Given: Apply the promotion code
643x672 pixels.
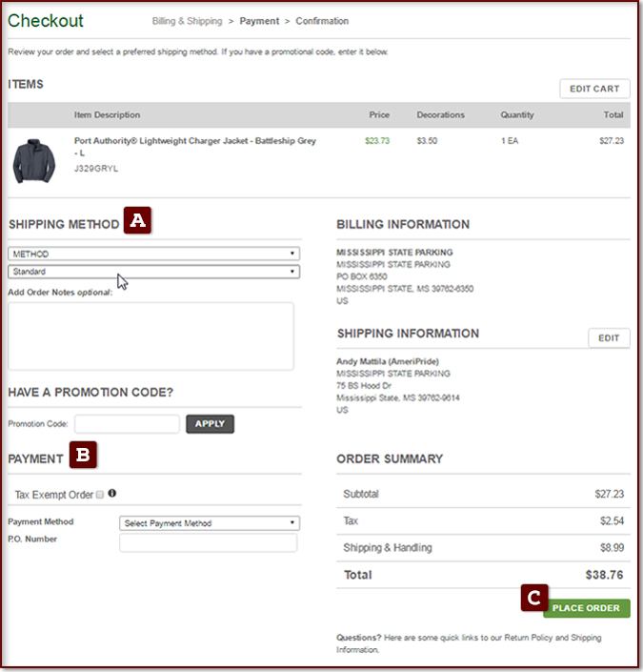Looking at the screenshot, I should [210, 424].
